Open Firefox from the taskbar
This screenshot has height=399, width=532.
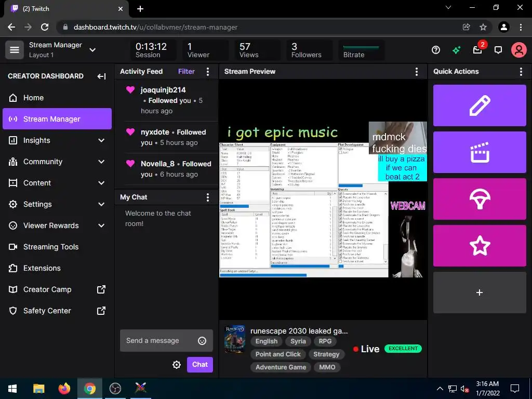(64, 389)
